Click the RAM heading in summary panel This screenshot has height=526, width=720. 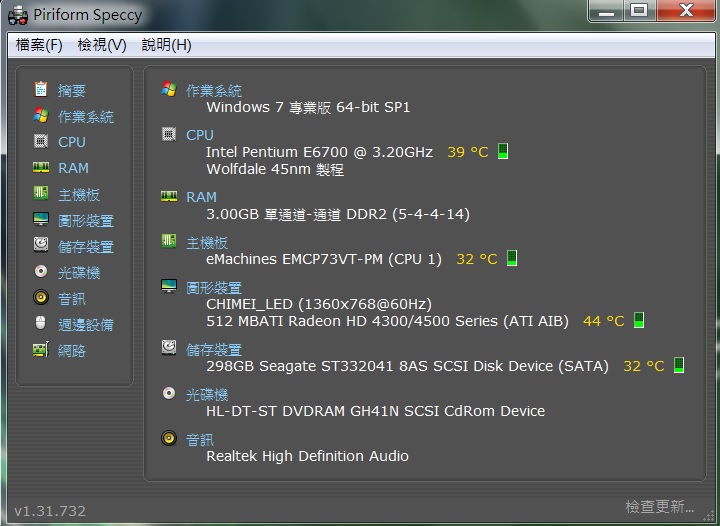point(201,197)
